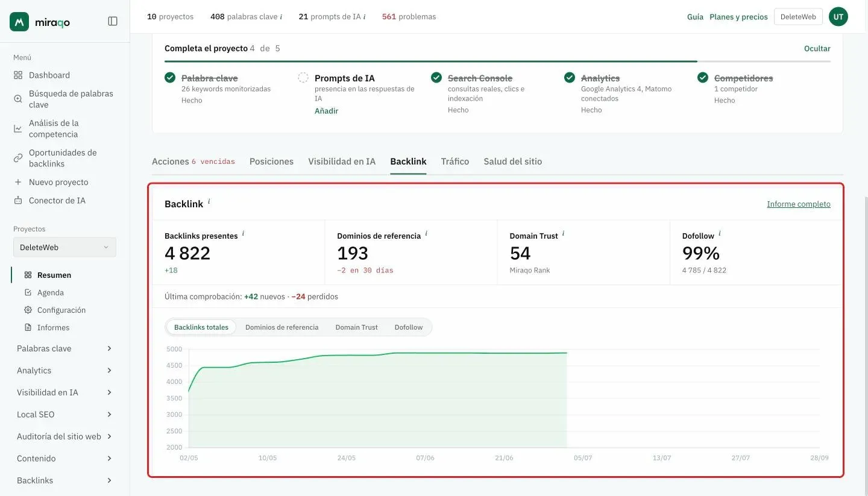
Task: Open Dashboard via its grid icon
Action: click(18, 75)
